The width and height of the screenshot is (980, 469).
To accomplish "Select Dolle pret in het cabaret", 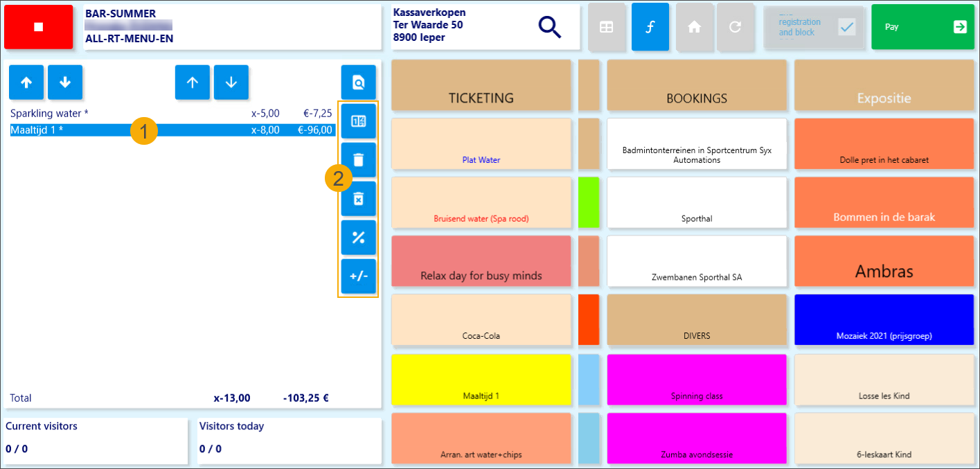I will (884, 144).
